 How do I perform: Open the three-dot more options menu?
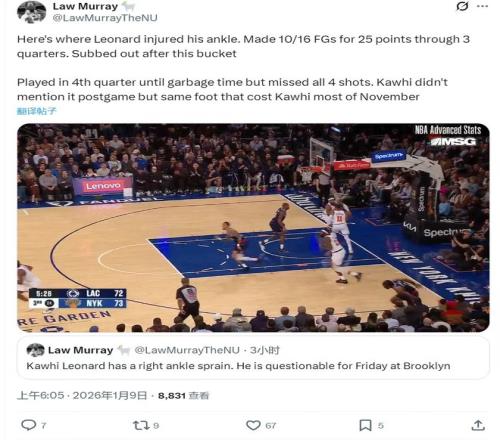coord(483,6)
